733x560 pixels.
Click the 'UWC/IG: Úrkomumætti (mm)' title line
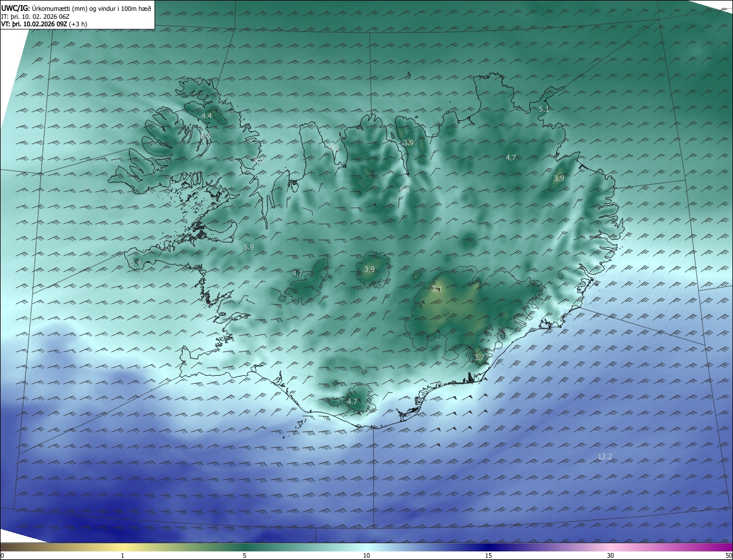(x=76, y=8)
